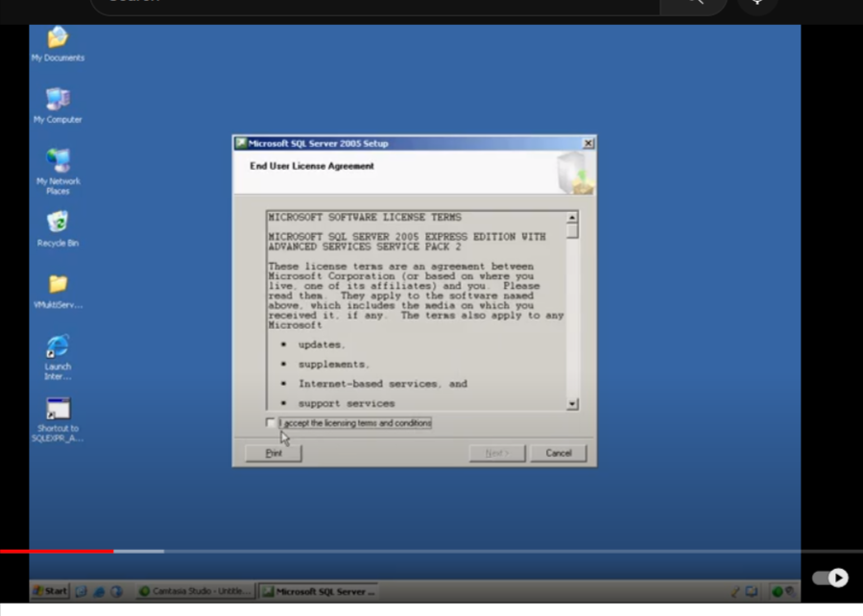The width and height of the screenshot is (863, 616).
Task: Select the VMultiServ folder on the desktop
Action: click(x=58, y=292)
